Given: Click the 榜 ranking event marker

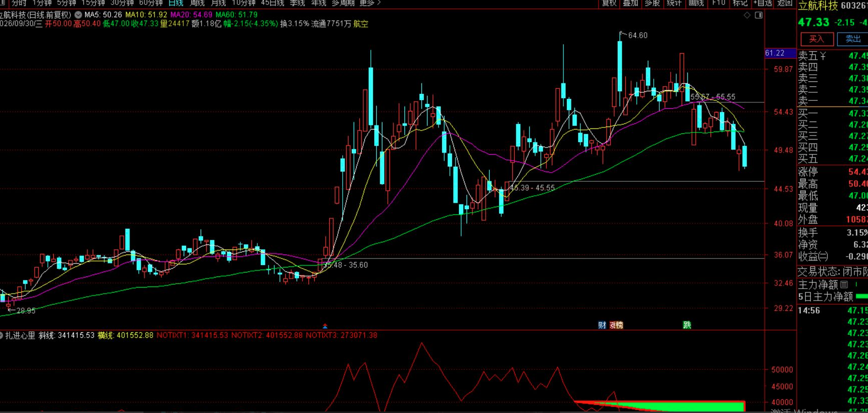Looking at the screenshot, I should click(x=620, y=325).
